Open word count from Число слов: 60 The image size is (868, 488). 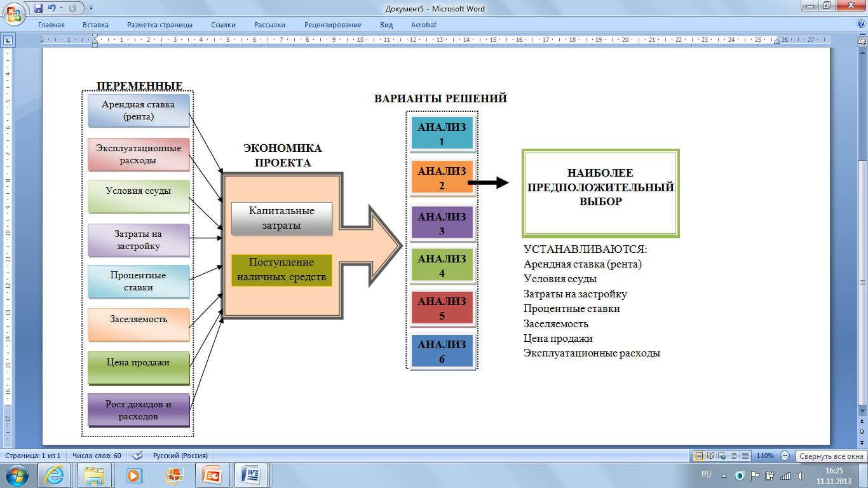[x=97, y=456]
